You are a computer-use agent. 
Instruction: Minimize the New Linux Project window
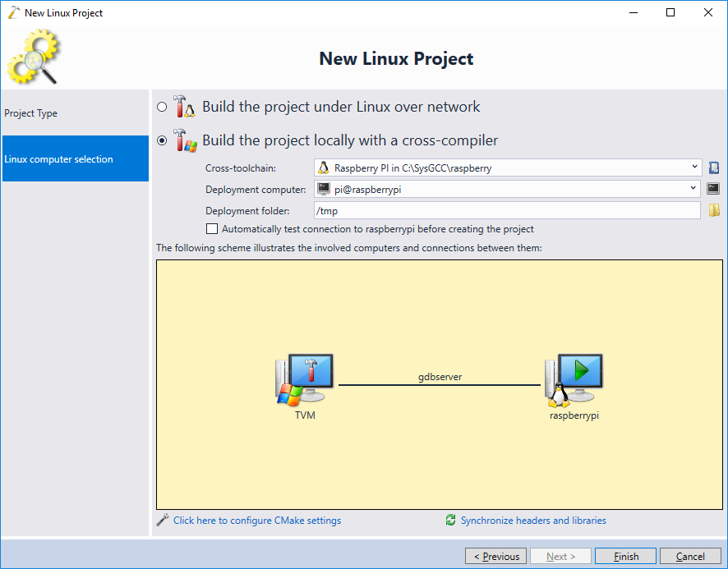[x=634, y=12]
